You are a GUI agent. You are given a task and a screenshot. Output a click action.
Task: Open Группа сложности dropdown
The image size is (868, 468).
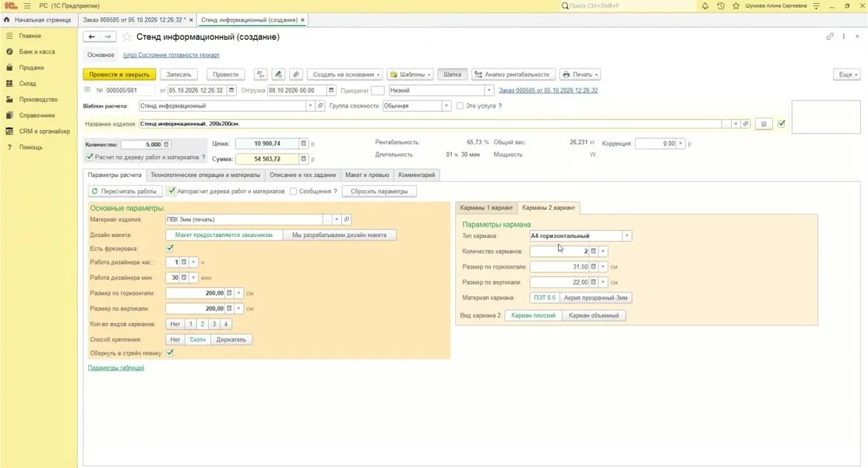[x=446, y=106]
